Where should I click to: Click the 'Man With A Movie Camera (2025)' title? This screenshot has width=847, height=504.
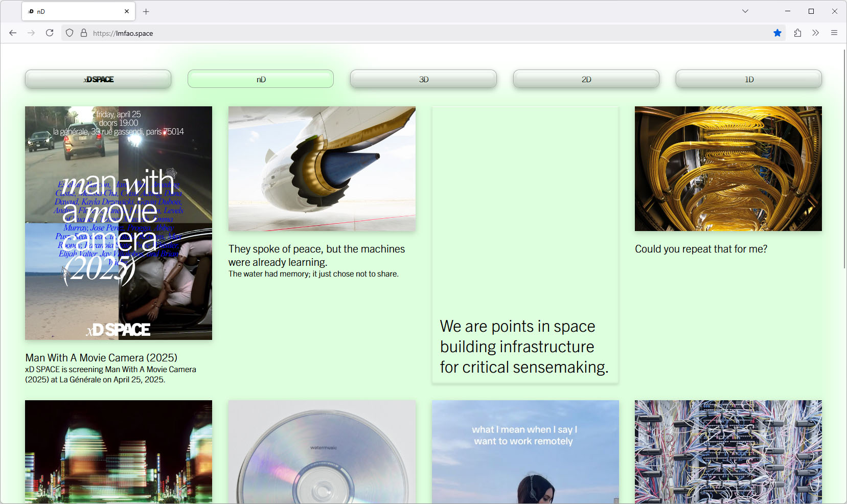(101, 358)
